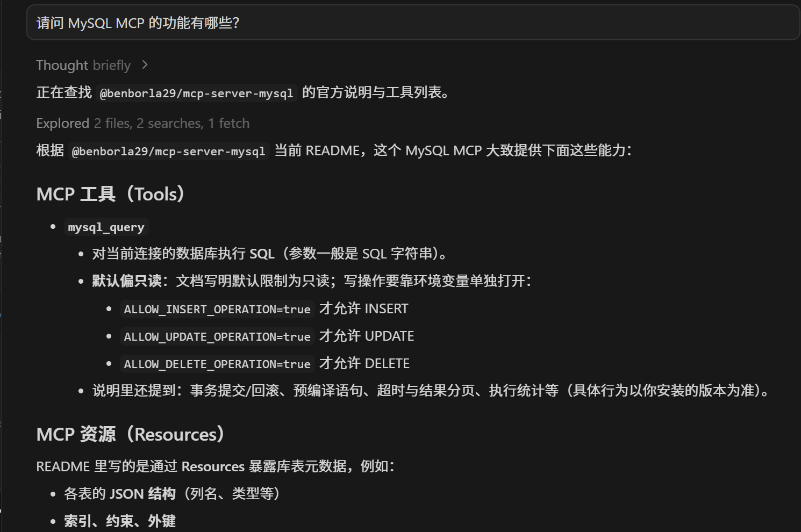
Task: Click the "才允许 UPDATE" text
Action: pos(367,336)
